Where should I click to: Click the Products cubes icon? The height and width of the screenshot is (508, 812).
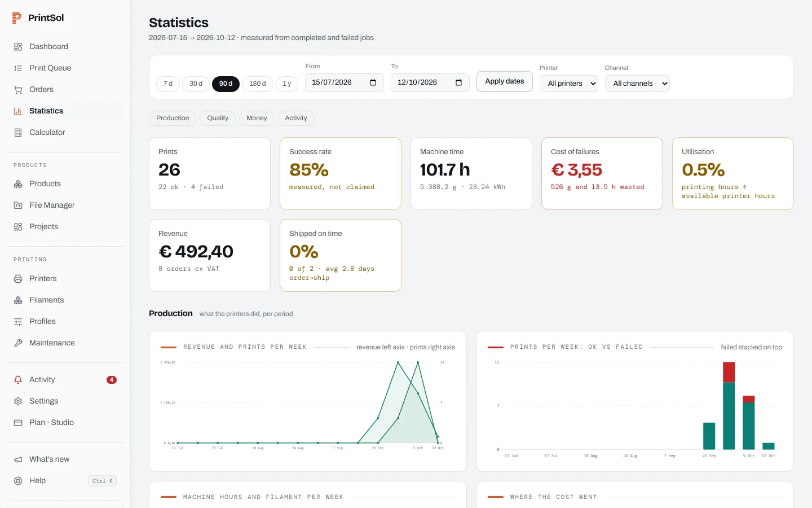pyautogui.click(x=18, y=184)
